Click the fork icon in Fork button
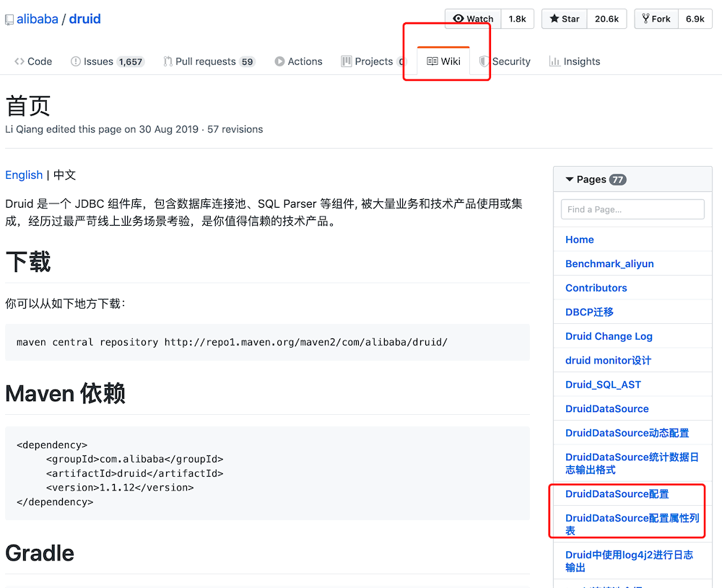The image size is (722, 588). point(645,19)
